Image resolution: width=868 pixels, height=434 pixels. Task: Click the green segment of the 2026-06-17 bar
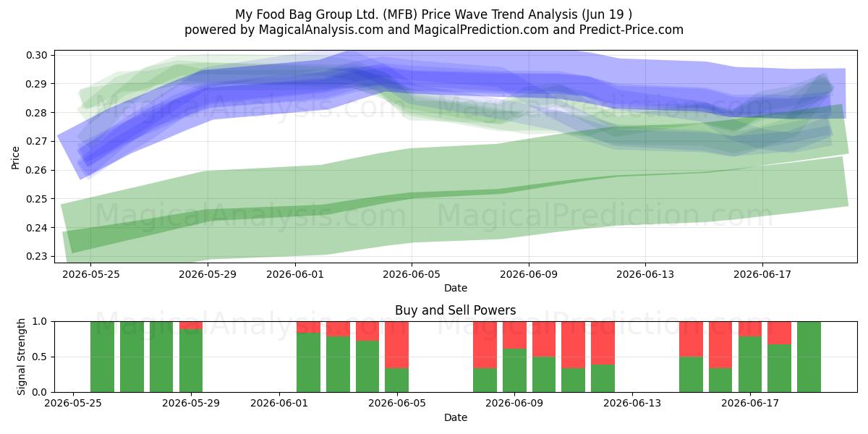click(x=750, y=365)
